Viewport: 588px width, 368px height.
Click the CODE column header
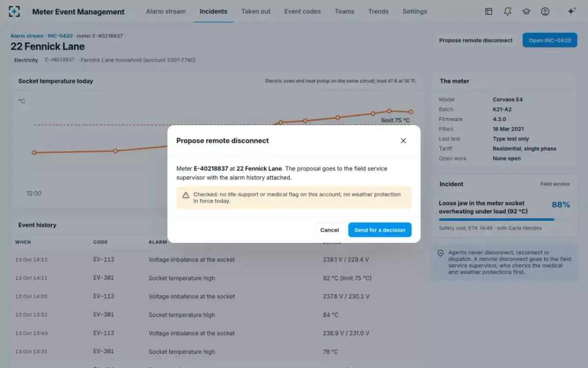coord(100,242)
